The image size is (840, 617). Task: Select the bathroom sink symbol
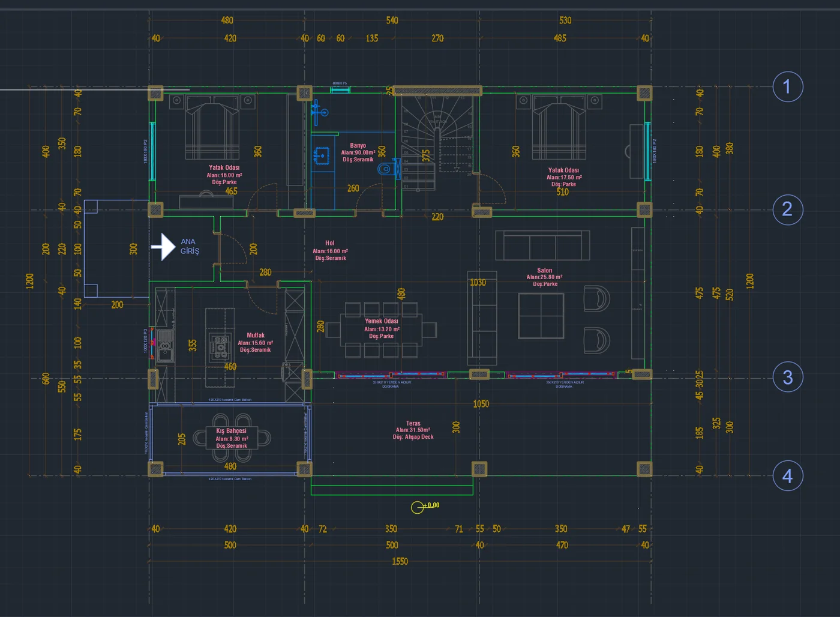click(x=322, y=156)
